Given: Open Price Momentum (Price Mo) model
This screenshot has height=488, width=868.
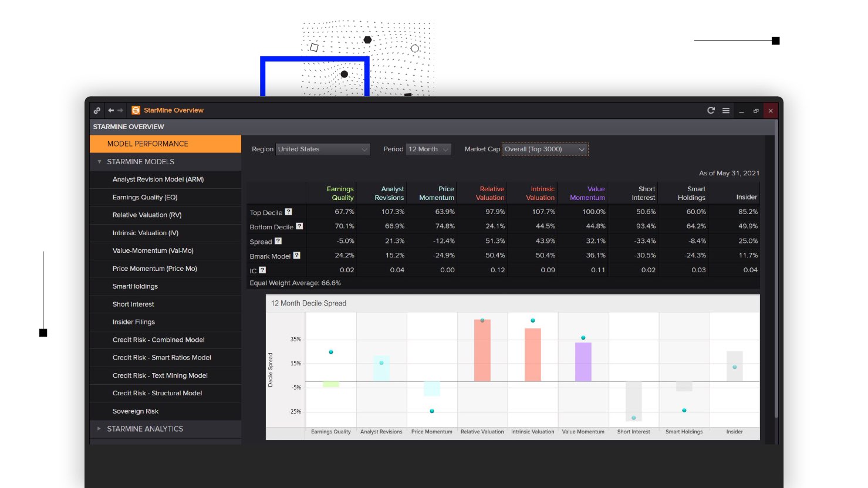Looking at the screenshot, I should 166,269.
